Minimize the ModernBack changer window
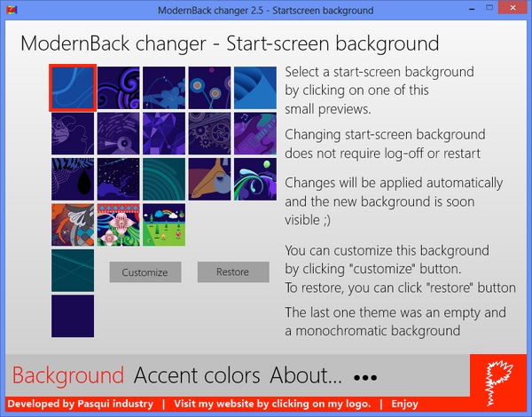 (x=472, y=9)
